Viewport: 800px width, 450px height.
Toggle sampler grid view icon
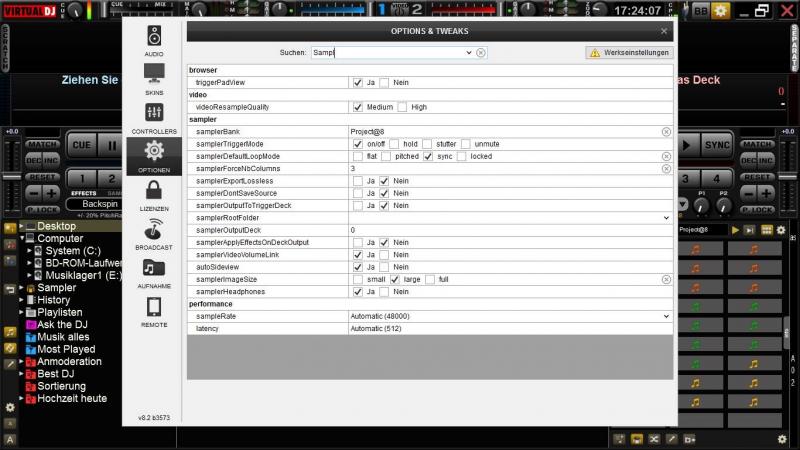pos(766,230)
